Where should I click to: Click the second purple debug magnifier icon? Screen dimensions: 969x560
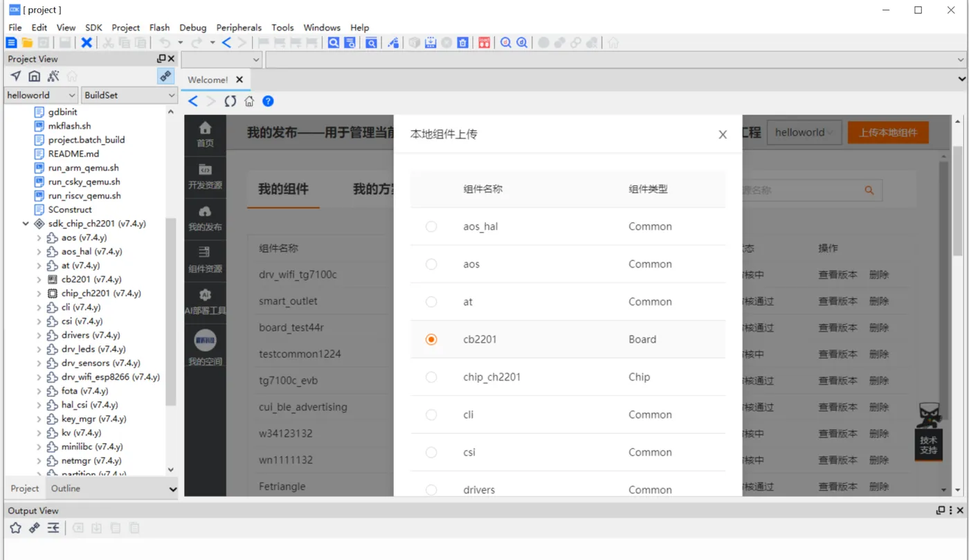[x=522, y=43]
